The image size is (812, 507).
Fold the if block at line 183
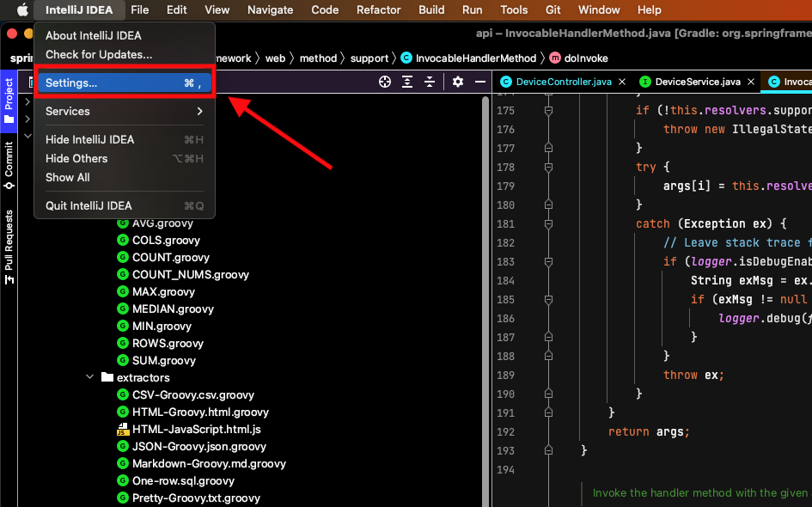point(548,261)
